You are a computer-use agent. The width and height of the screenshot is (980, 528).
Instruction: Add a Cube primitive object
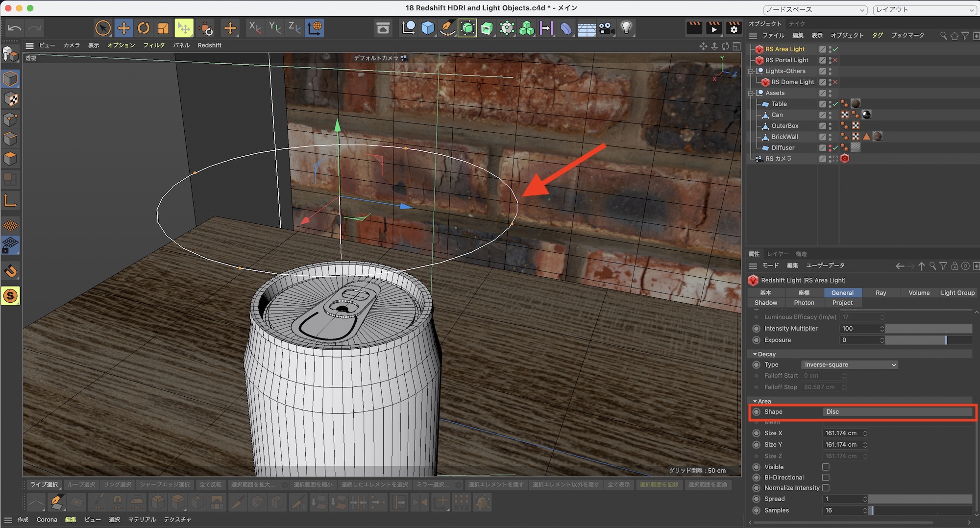tap(428, 28)
